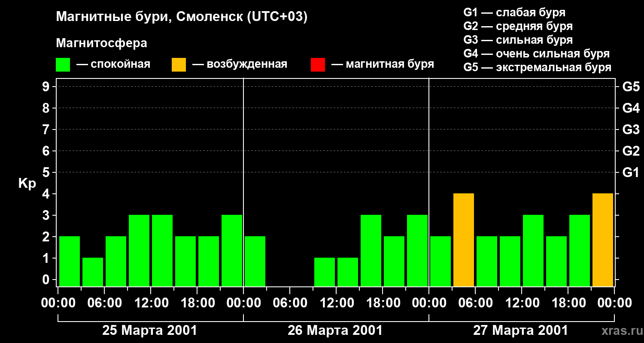Click the '18:00' time label for 27 Марта
The width and height of the screenshot is (644, 343).
(x=568, y=303)
